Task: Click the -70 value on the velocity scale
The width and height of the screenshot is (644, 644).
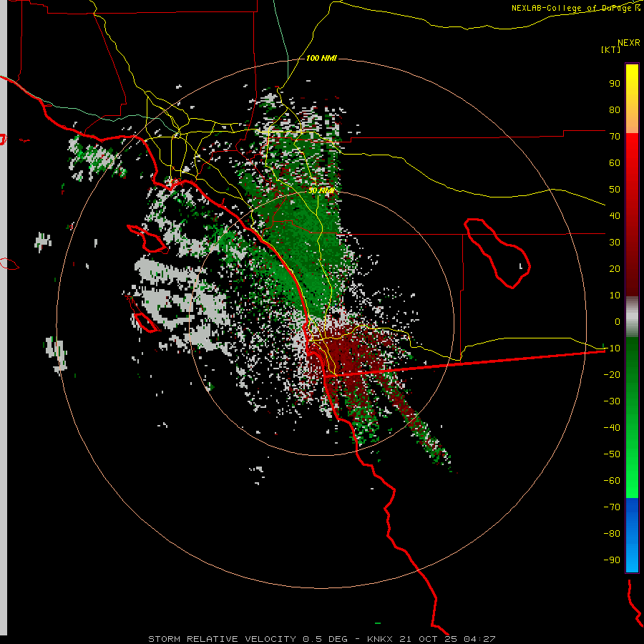Action: (x=612, y=507)
